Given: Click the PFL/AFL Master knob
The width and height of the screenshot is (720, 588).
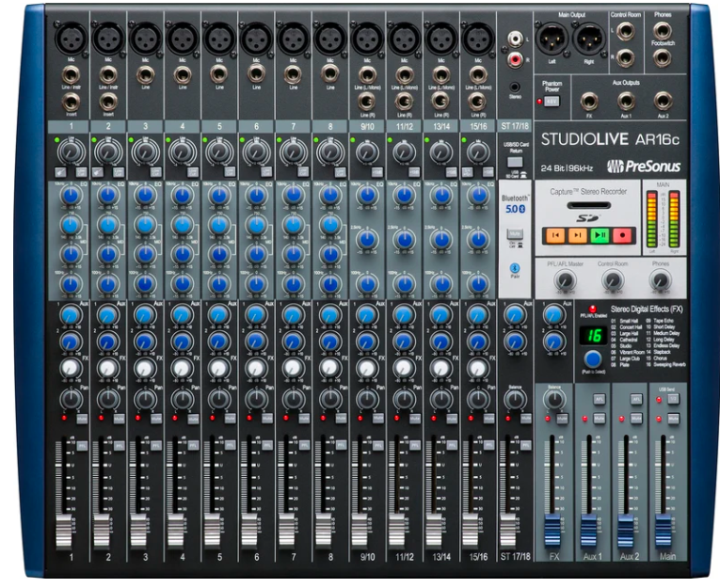Looking at the screenshot, I should 565,279.
